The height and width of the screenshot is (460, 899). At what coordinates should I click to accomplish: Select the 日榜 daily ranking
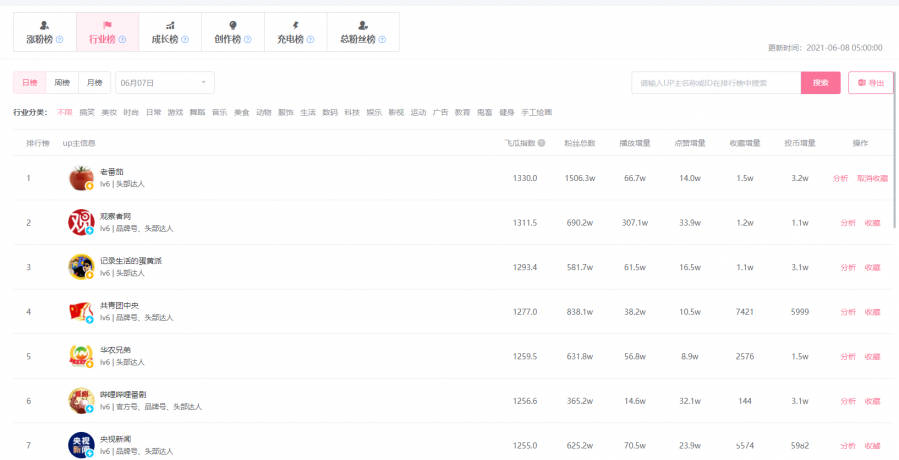click(x=29, y=82)
